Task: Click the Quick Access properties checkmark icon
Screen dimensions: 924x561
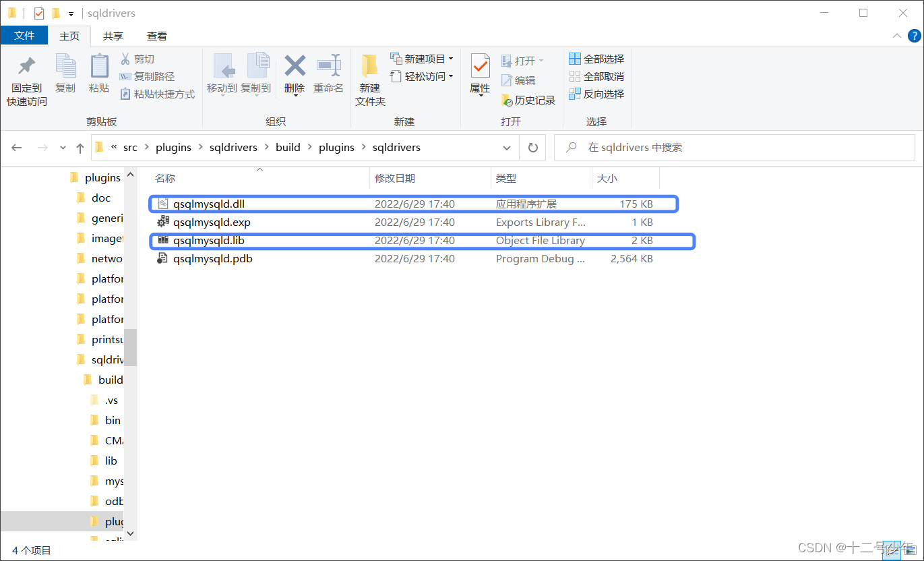Action: point(38,13)
